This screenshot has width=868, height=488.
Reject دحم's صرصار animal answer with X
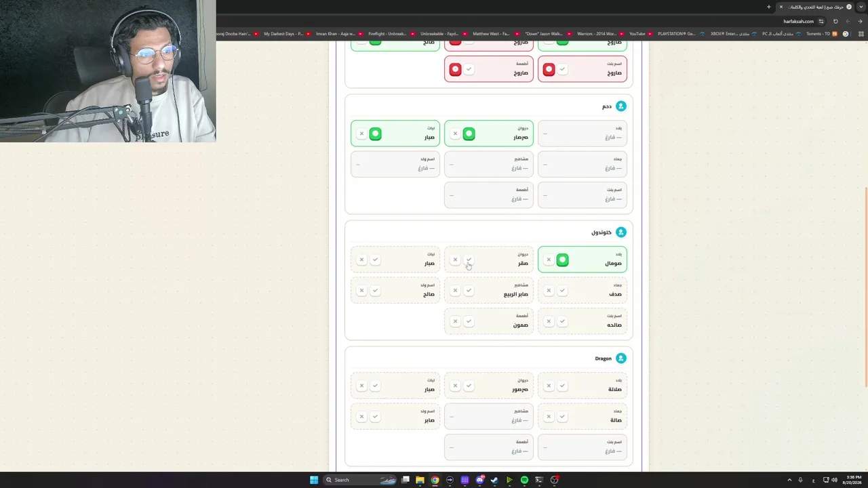[x=455, y=134]
